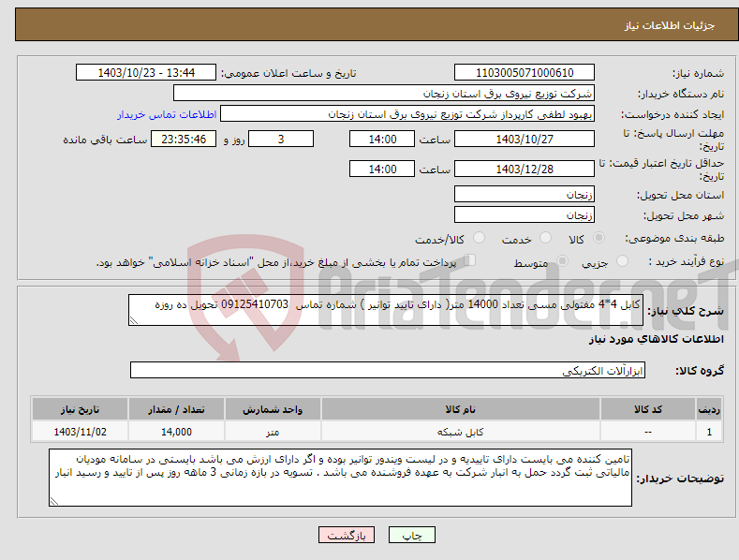Click response deadline hour field 14:00
Image resolution: width=739 pixels, height=560 pixels.
pyautogui.click(x=382, y=139)
